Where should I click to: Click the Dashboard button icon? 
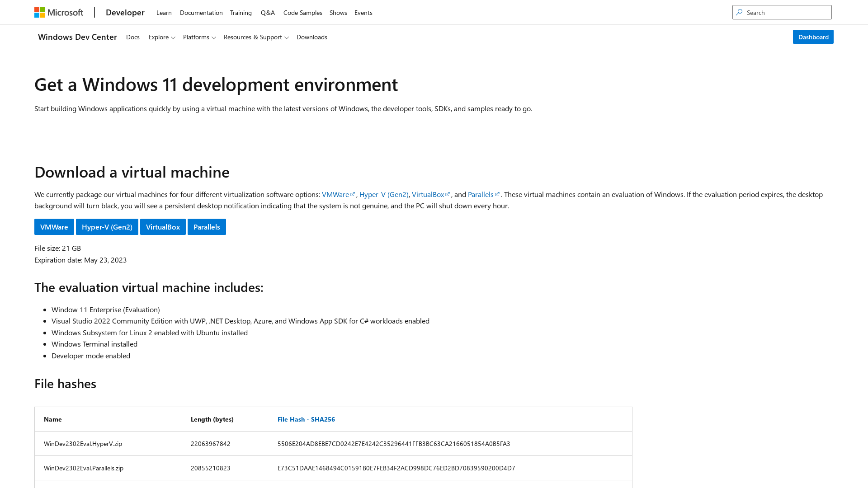pyautogui.click(x=813, y=36)
